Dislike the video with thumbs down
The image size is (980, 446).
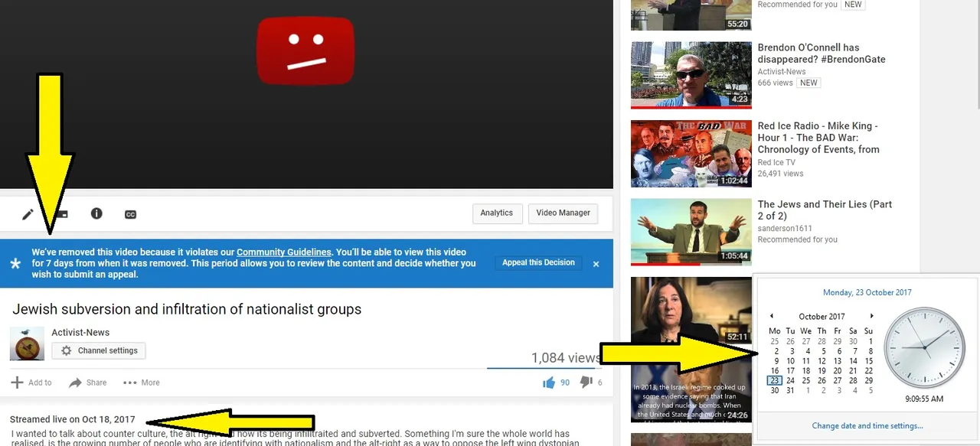(x=591, y=383)
